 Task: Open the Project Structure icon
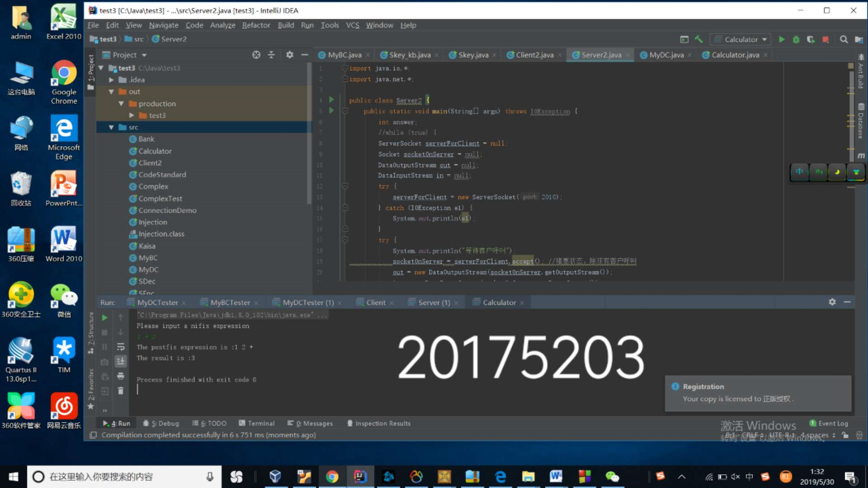tap(859, 39)
